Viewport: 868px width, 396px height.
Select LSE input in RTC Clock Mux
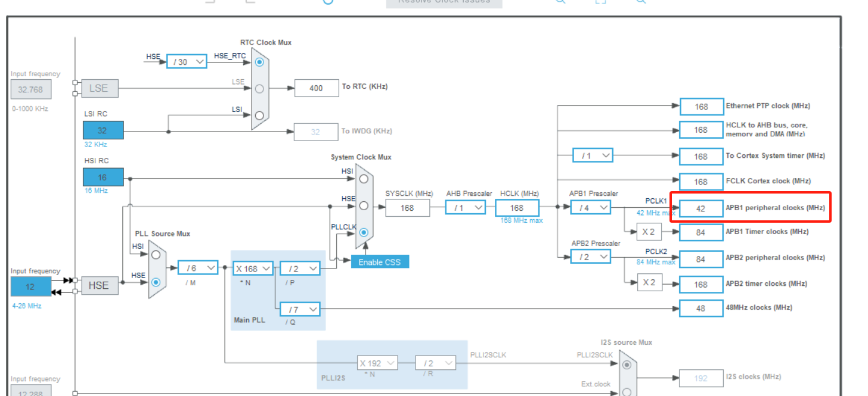click(x=259, y=89)
